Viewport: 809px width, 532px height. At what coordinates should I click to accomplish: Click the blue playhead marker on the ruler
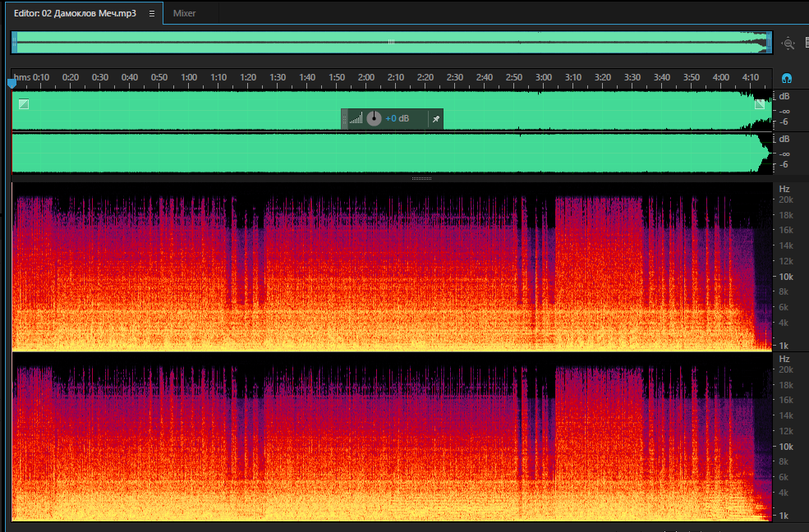pos(11,84)
